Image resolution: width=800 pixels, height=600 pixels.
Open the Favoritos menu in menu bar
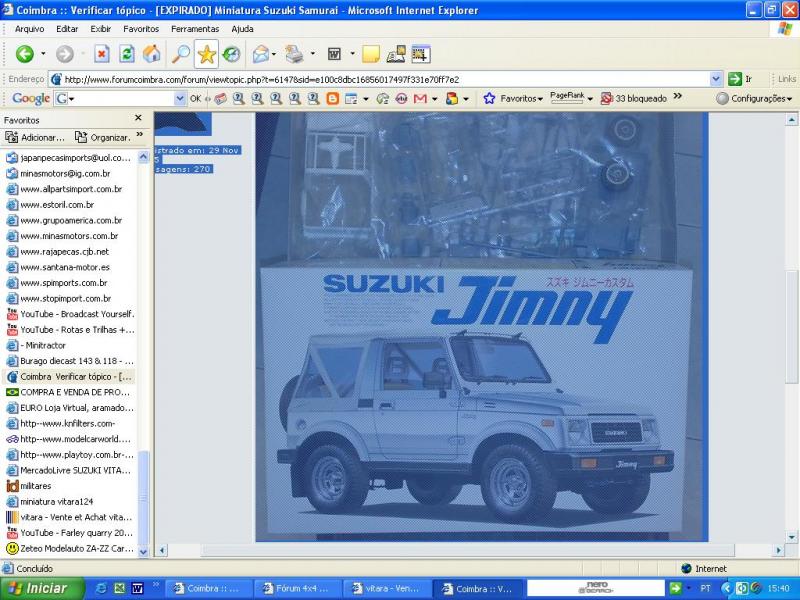141,29
